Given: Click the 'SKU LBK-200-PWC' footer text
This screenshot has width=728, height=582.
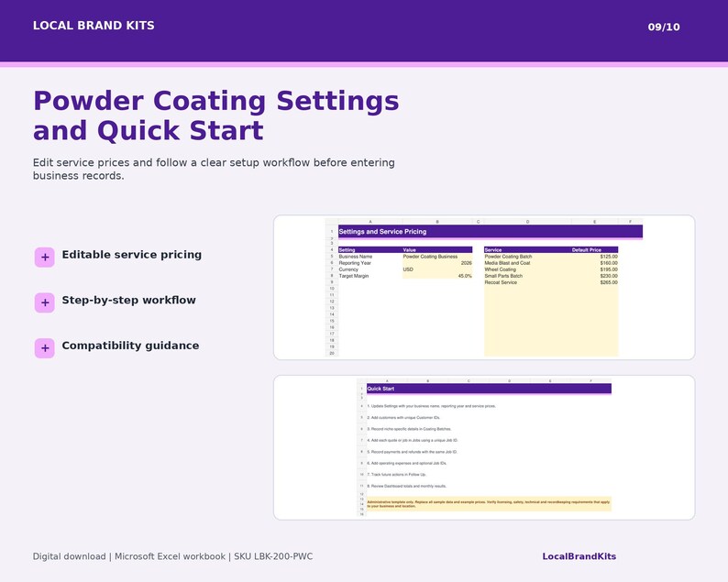Looking at the screenshot, I should point(273,556).
